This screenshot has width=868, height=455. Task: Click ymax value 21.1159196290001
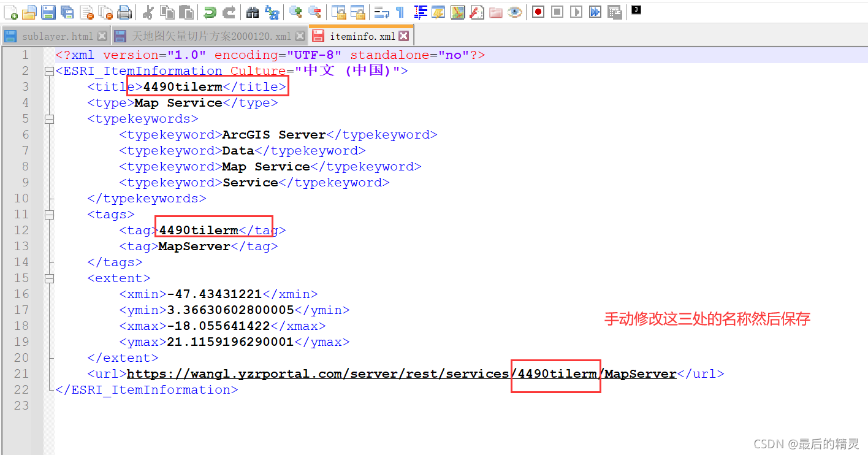click(230, 342)
